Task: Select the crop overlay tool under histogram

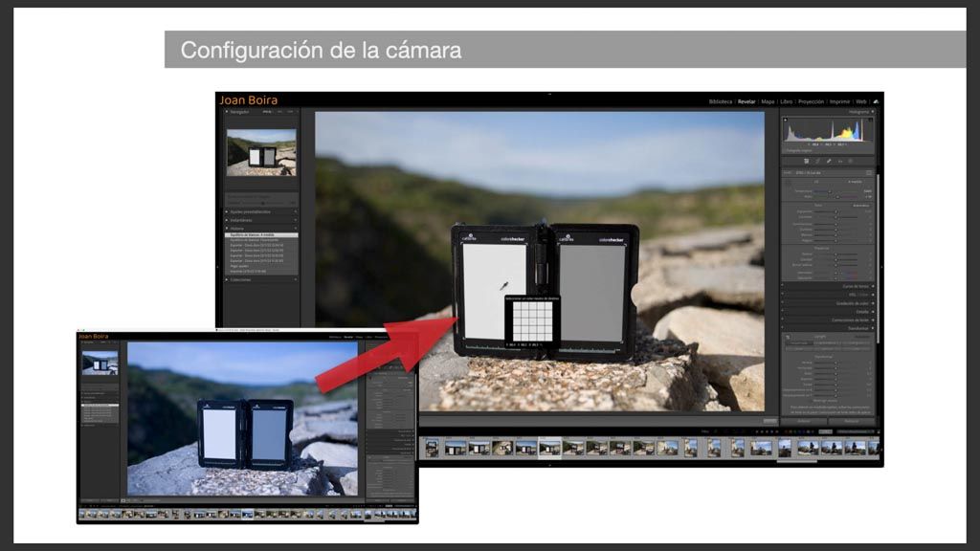Action: pos(807,161)
